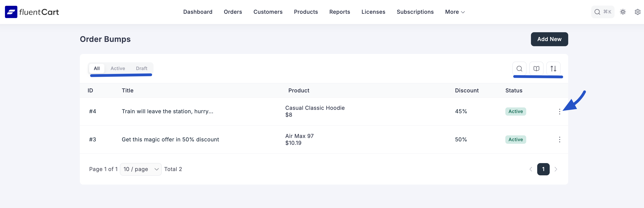The height and width of the screenshot is (208, 644).
Task: Click the order bumps table search icon
Action: pos(519,69)
